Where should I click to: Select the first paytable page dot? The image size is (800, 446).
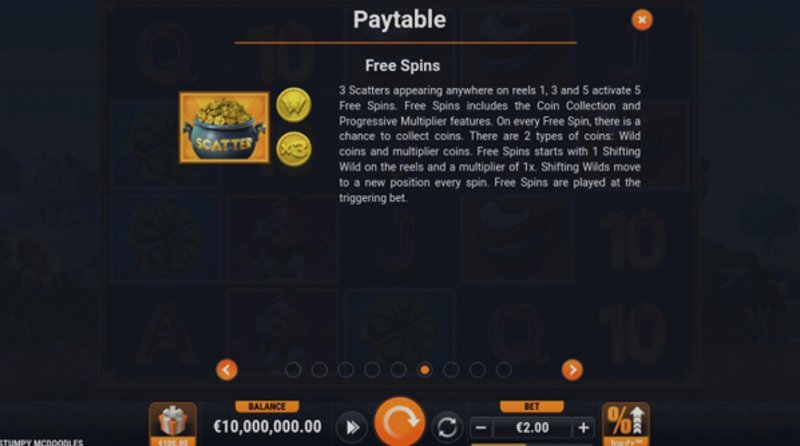[293, 369]
